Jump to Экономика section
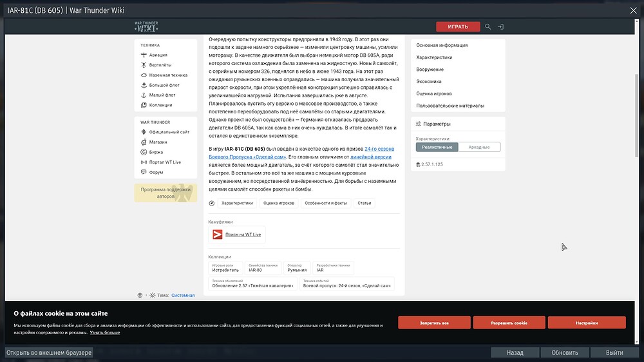 click(429, 81)
